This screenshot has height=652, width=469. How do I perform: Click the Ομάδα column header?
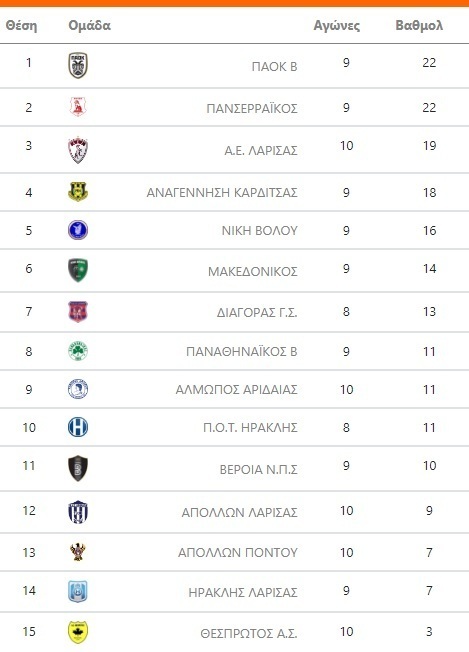pyautogui.click(x=89, y=25)
